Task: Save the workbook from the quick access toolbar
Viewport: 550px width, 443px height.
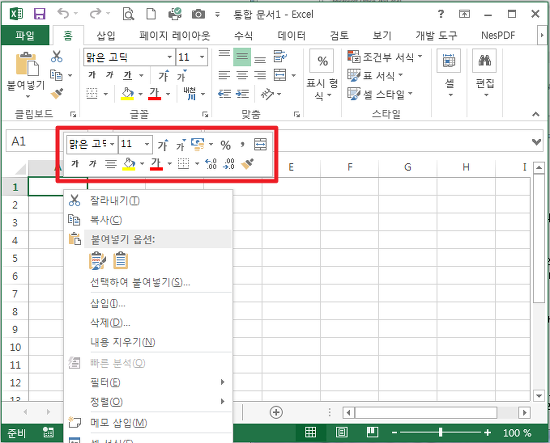Action: pyautogui.click(x=39, y=14)
